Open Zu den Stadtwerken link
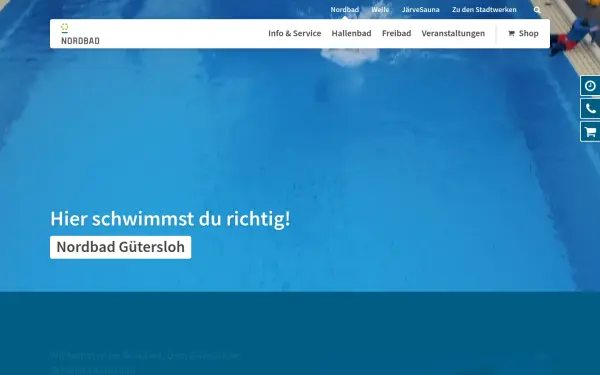The width and height of the screenshot is (600, 375). 484,10
